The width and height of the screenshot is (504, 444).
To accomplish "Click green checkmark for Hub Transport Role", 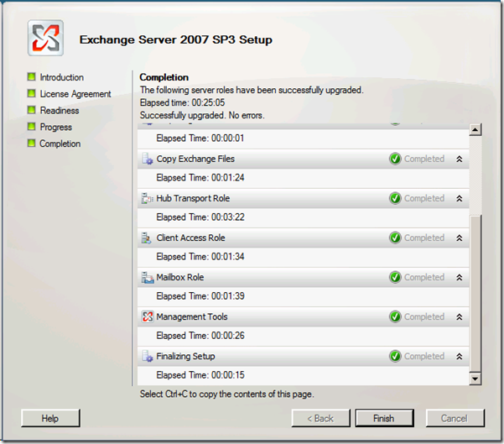I will (x=395, y=199).
